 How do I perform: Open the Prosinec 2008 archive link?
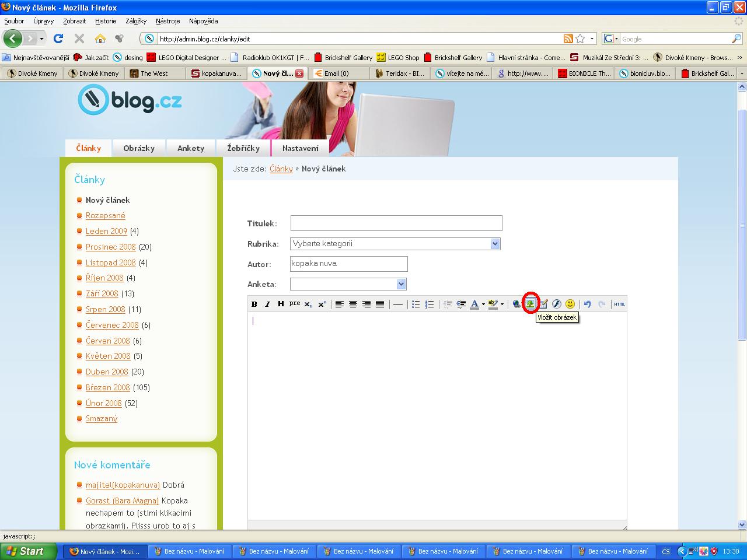(x=111, y=247)
